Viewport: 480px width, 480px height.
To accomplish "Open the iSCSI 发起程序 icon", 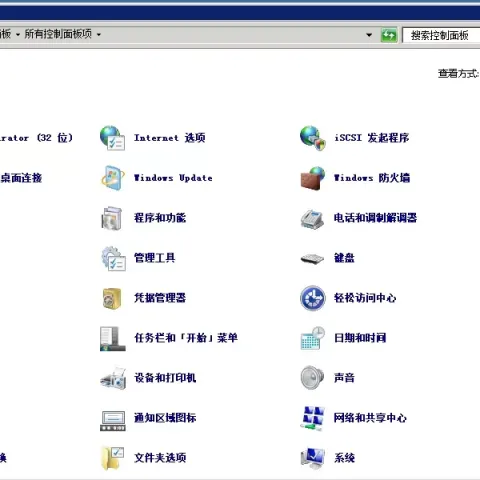I will (312, 138).
